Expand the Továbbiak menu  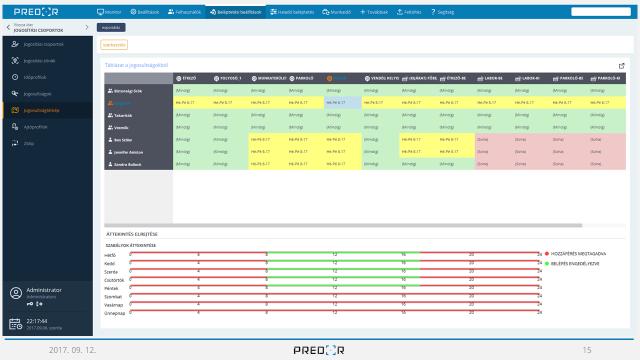pos(374,12)
